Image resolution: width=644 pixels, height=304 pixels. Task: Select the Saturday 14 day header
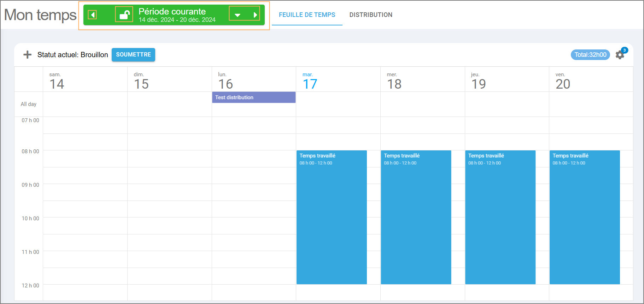click(85, 79)
